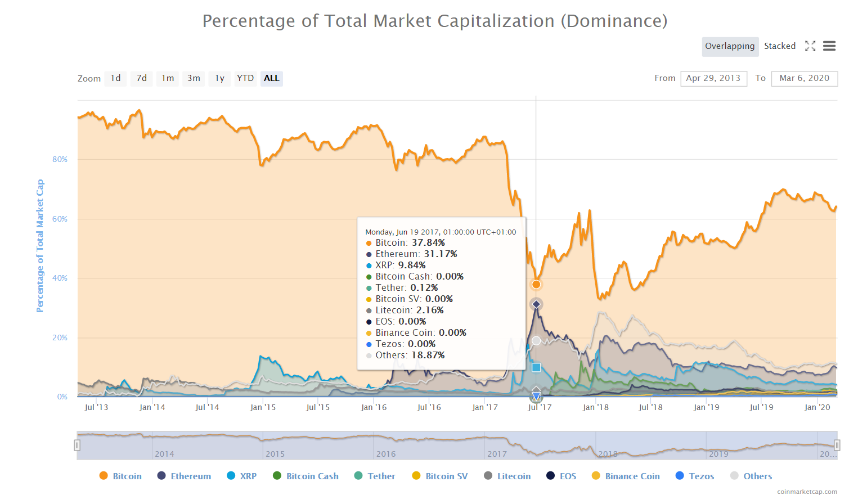The image size is (858, 504).
Task: Toggle Tezos series in legend
Action: click(x=695, y=476)
